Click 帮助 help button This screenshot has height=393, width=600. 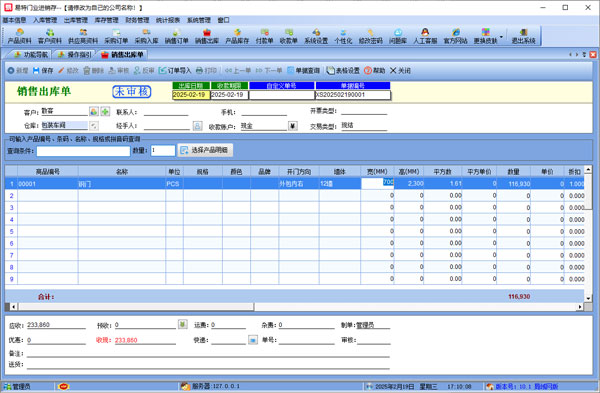point(374,70)
